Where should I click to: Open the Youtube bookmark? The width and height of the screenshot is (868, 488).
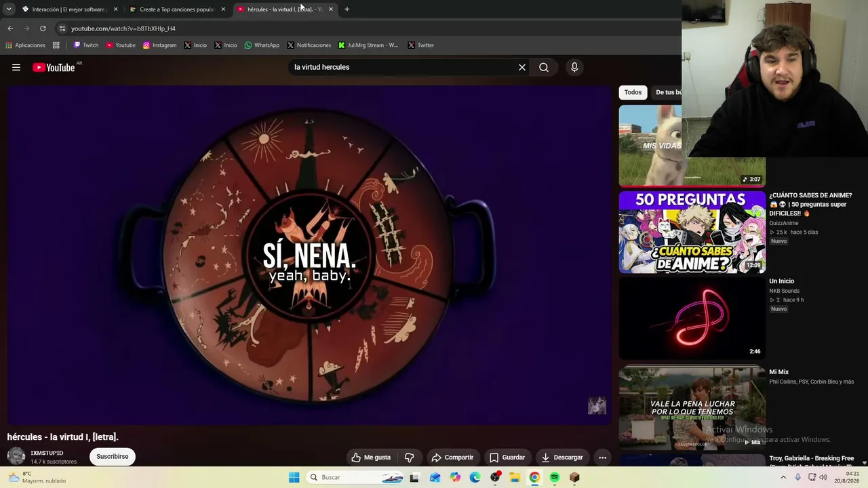point(121,45)
